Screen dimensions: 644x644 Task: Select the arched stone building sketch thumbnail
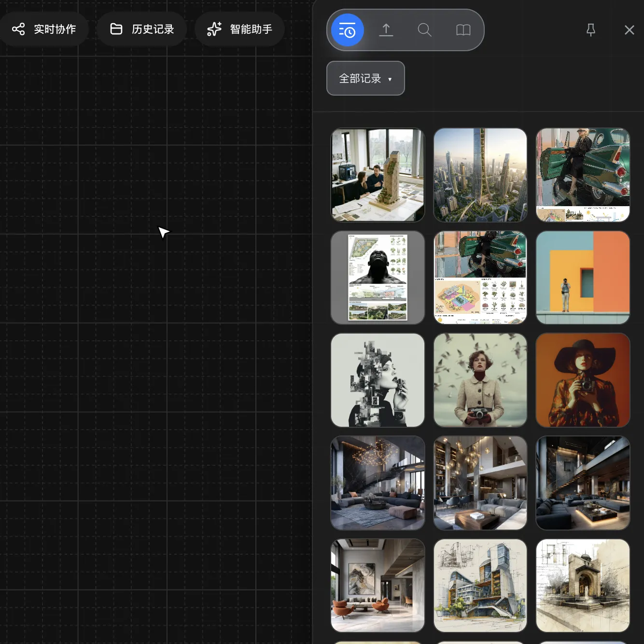[583, 586]
